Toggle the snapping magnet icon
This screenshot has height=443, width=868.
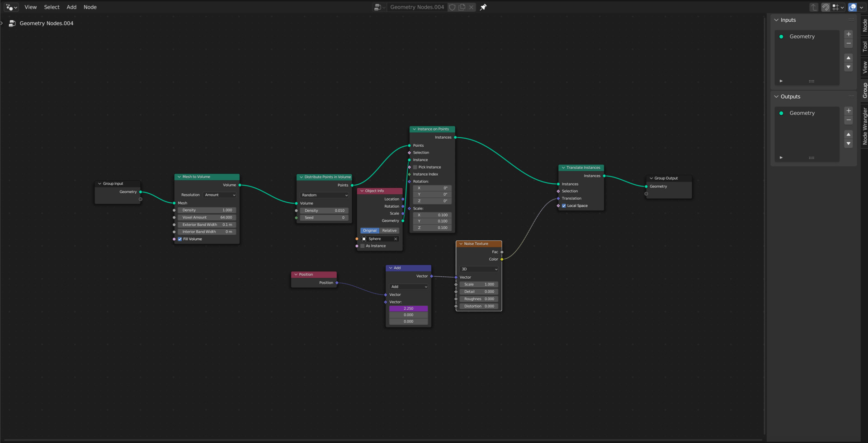tap(826, 7)
